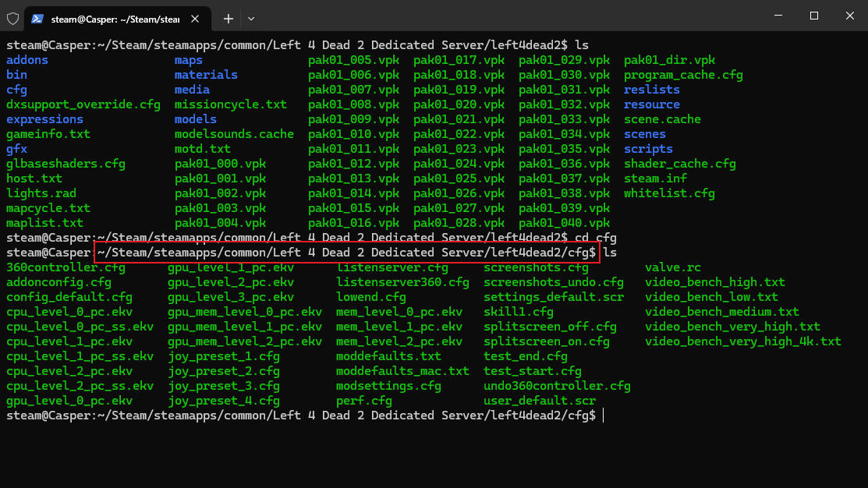Click the shield icon in title bar
The height and width of the screenshot is (488, 868).
pos(12,19)
